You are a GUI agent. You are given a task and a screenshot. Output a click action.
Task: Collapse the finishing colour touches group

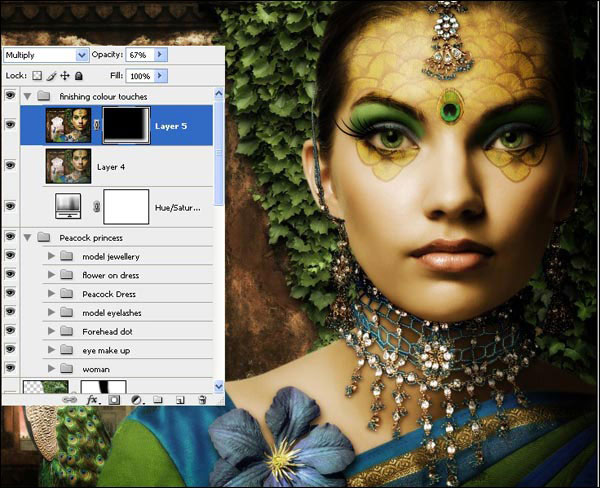point(25,96)
